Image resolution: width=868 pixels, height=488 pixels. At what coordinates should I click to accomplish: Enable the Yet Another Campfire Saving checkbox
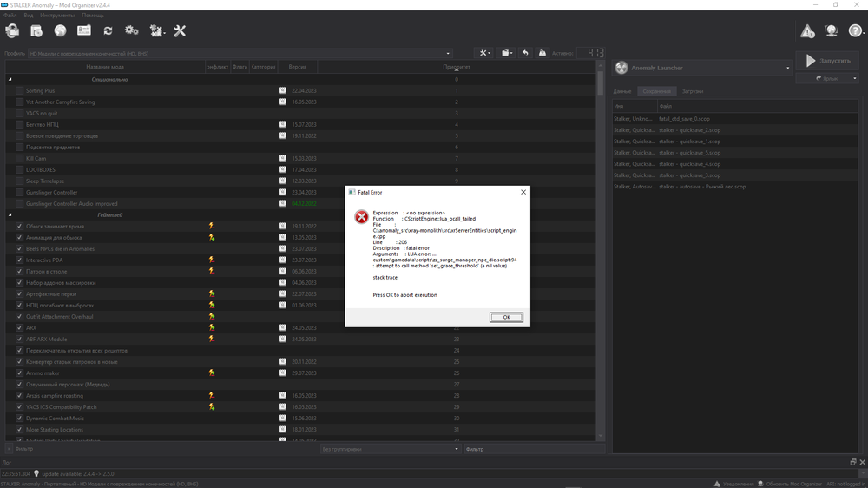20,102
